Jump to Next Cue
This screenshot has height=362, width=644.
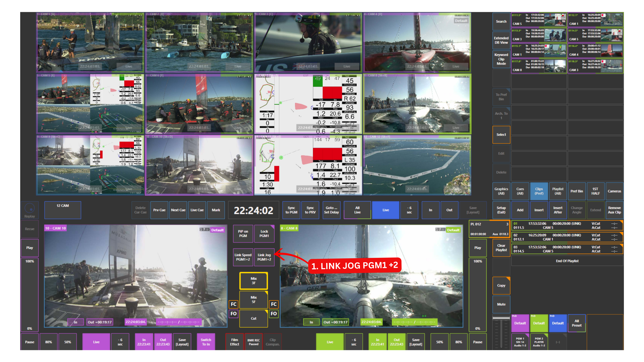coord(178,210)
